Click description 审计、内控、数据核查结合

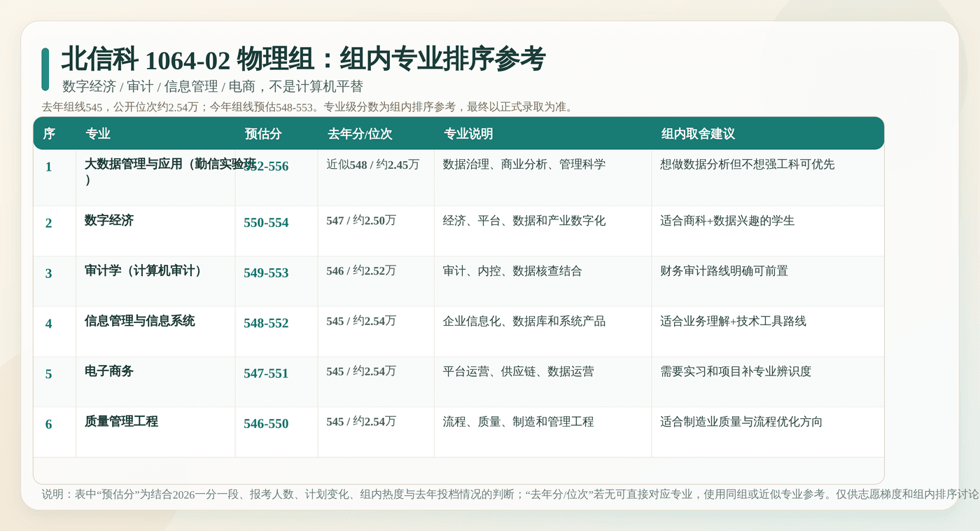(x=512, y=271)
